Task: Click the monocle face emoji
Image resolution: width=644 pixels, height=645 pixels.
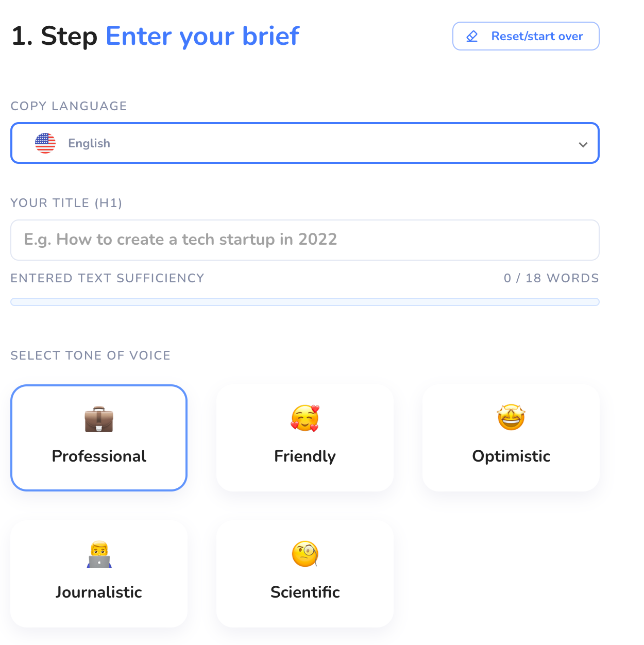Action: [305, 554]
